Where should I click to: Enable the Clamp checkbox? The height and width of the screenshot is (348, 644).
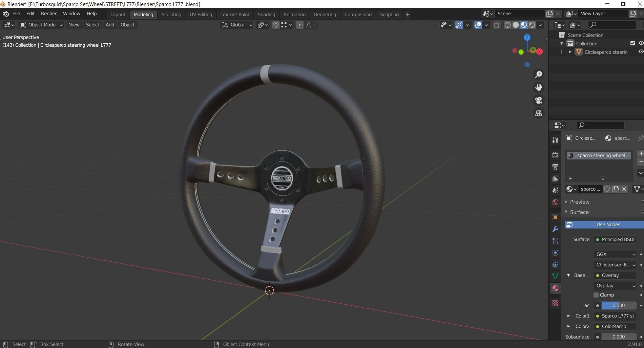click(596, 295)
